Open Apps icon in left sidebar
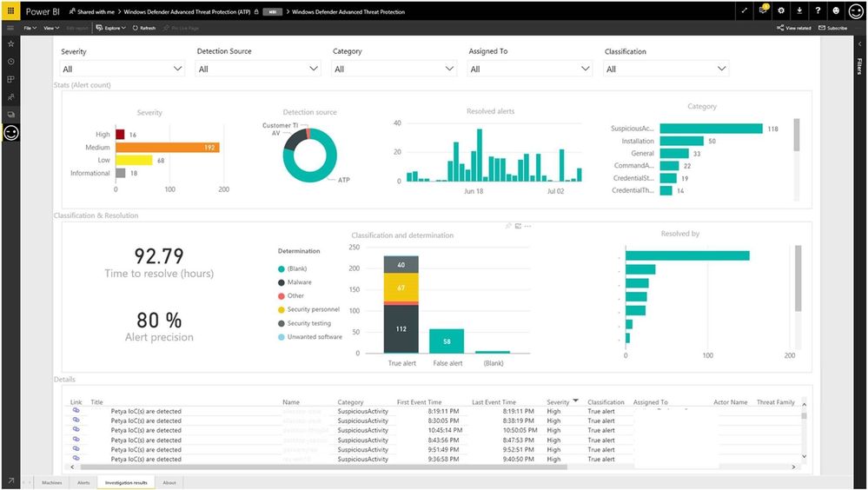Screen dimensions: 868x490 pos(10,79)
